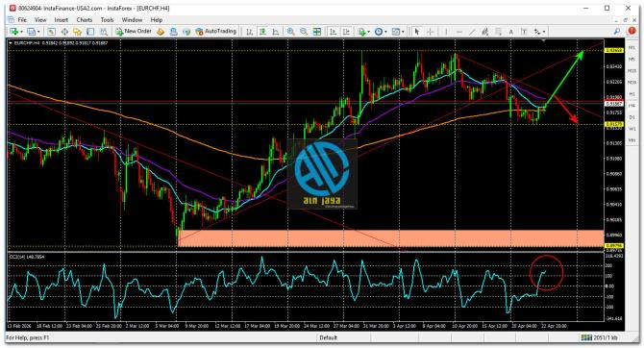Open the Insert menu
644x348 pixels.
pyautogui.click(x=62, y=20)
